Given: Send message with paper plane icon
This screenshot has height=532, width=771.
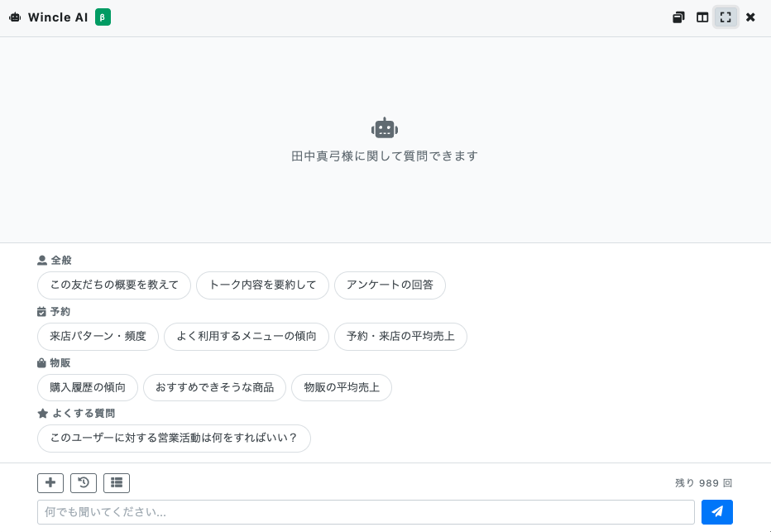Looking at the screenshot, I should click(717, 512).
